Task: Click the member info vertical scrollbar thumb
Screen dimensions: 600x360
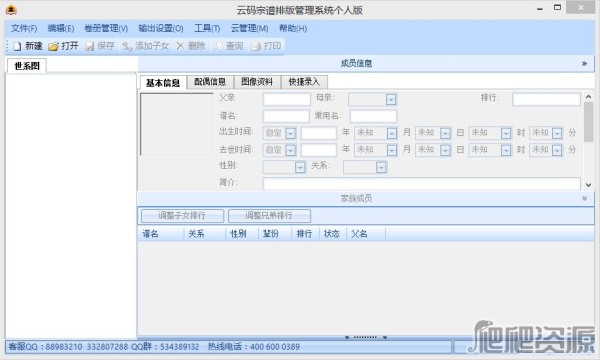Action: pyautogui.click(x=589, y=122)
